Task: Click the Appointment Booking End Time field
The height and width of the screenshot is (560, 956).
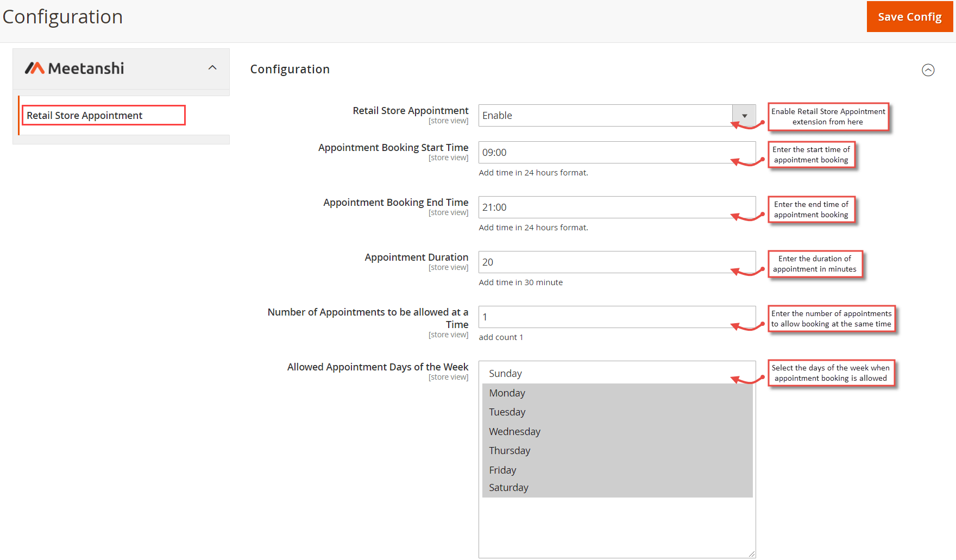Action: (617, 207)
